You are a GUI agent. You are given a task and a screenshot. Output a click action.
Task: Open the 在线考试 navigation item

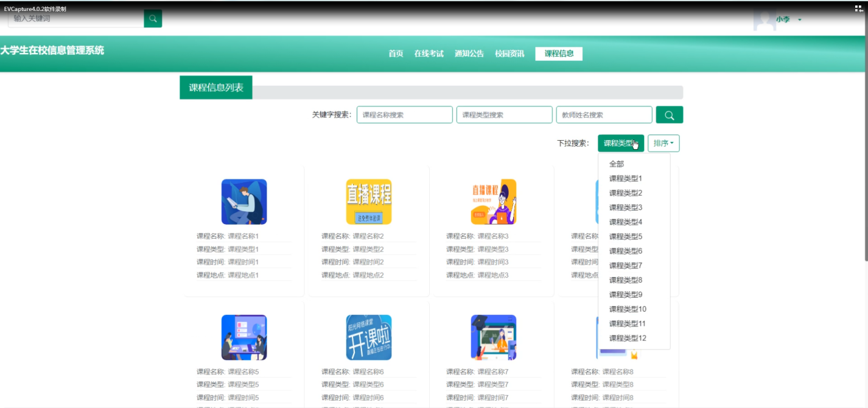pyautogui.click(x=429, y=54)
